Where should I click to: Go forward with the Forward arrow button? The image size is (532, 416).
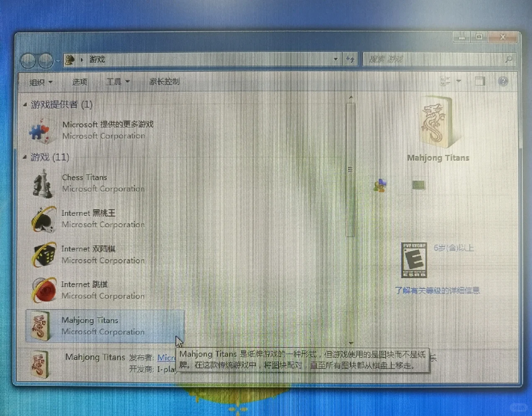(x=45, y=61)
